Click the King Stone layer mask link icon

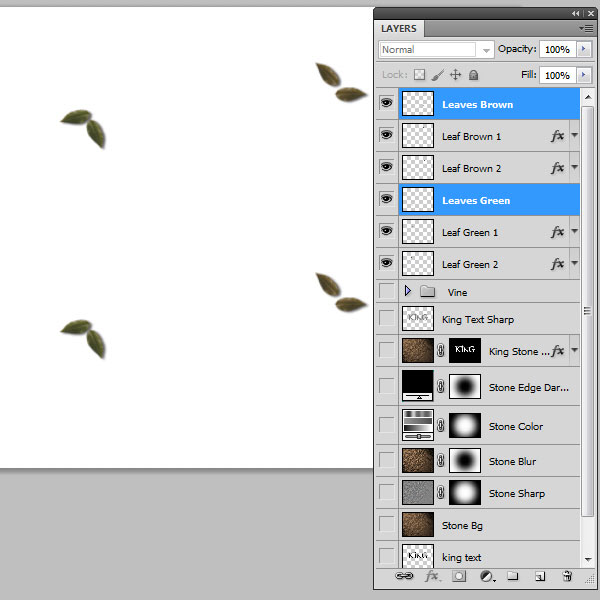click(x=440, y=350)
